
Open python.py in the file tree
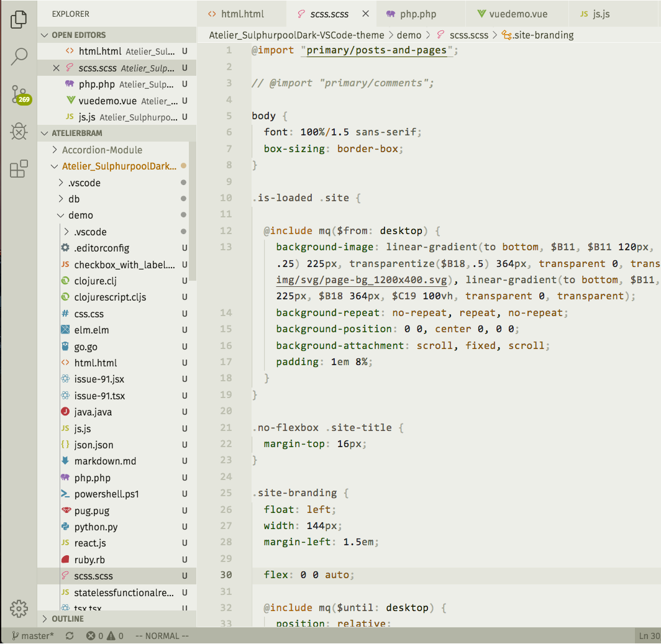point(96,527)
